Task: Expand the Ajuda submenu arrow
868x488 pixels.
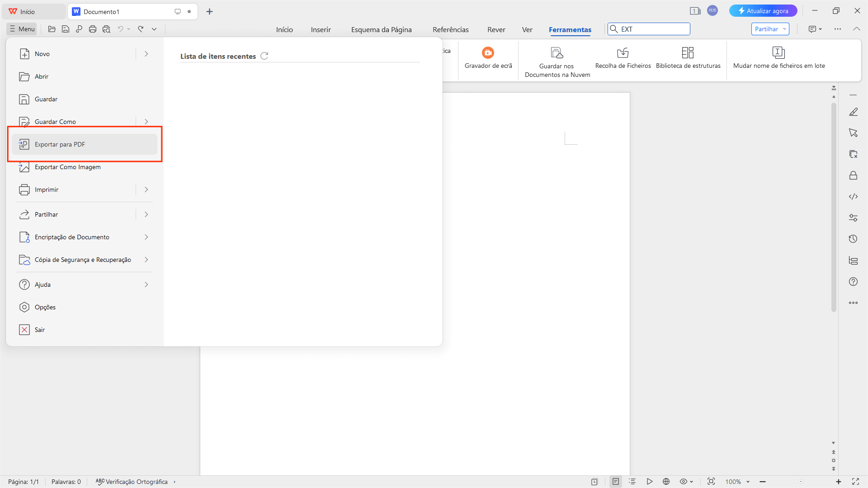Action: (x=146, y=284)
